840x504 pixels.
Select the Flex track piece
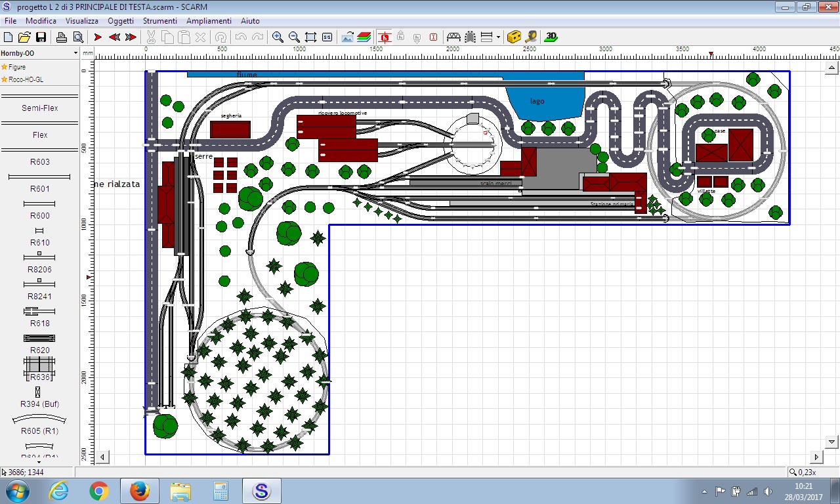point(39,131)
